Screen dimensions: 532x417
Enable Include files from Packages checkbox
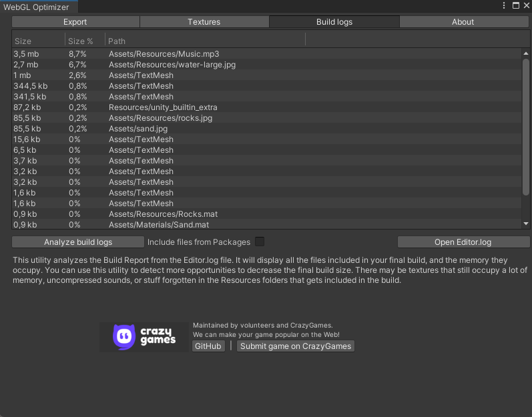pyautogui.click(x=260, y=242)
